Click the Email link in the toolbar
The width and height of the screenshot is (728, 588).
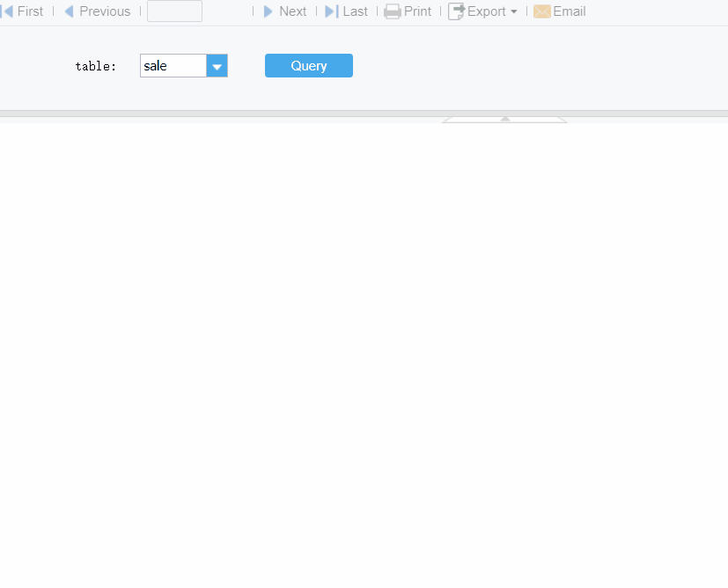click(569, 11)
